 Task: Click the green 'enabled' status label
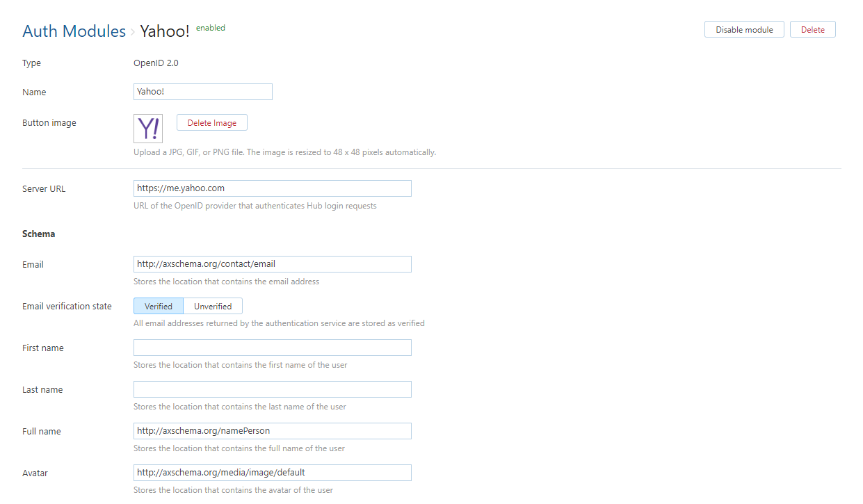(211, 28)
